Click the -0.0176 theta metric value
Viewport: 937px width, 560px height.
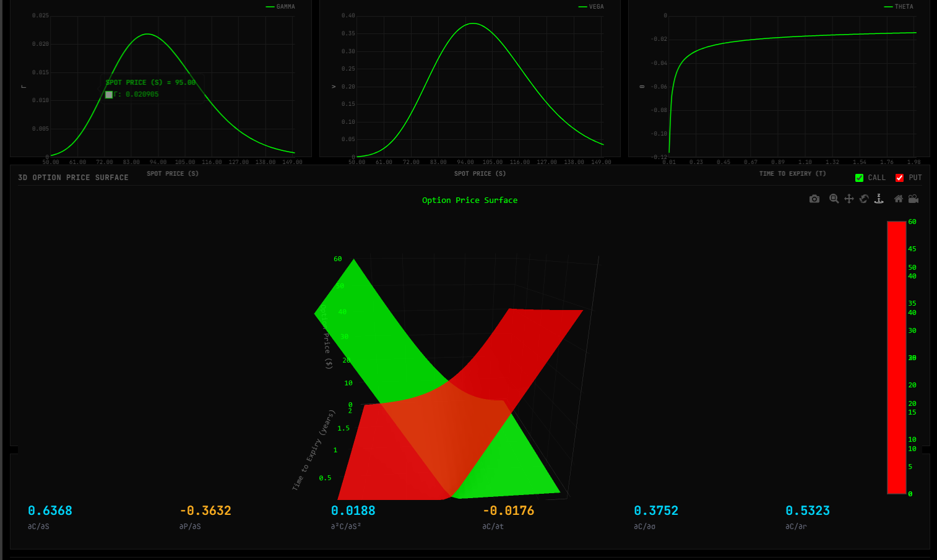tap(508, 510)
